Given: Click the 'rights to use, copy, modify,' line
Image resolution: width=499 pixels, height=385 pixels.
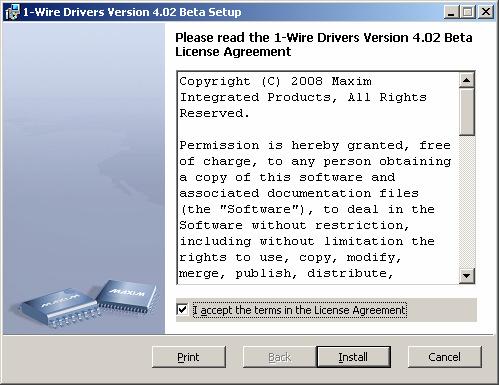Looking at the screenshot, I should pyautogui.click(x=290, y=257).
